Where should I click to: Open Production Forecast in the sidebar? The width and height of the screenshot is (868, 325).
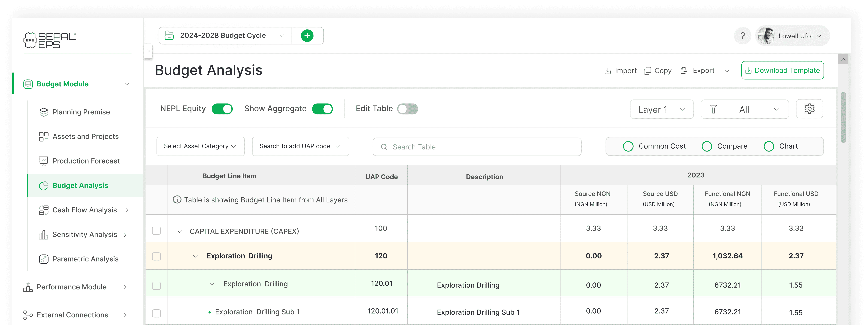pos(86,161)
